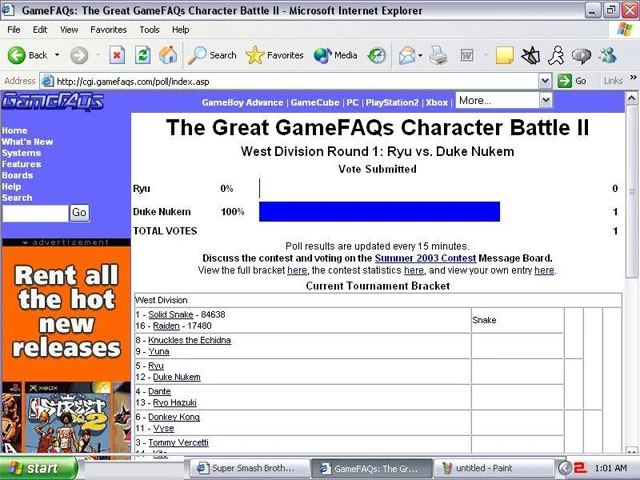The image size is (640, 480).
Task: Switch to Super Smash Broth... taskbar window
Action: tap(249, 468)
